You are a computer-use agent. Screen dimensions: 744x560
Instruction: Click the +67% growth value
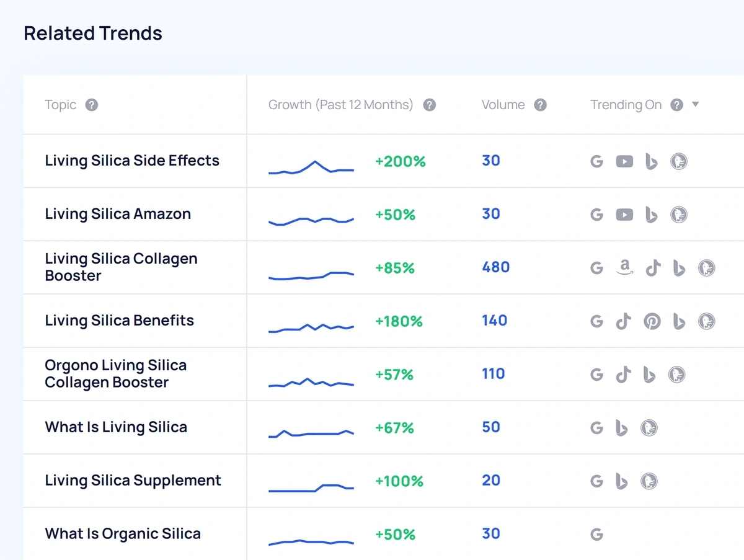click(x=394, y=429)
